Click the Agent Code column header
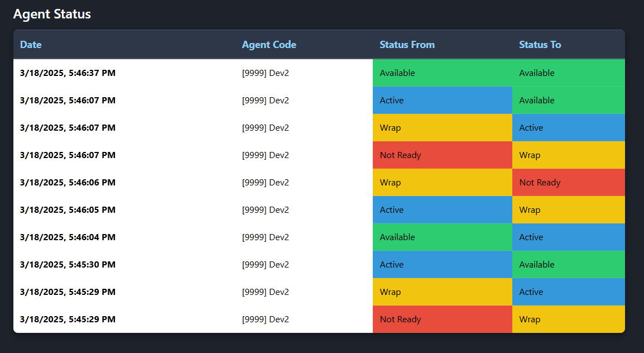 coord(269,45)
